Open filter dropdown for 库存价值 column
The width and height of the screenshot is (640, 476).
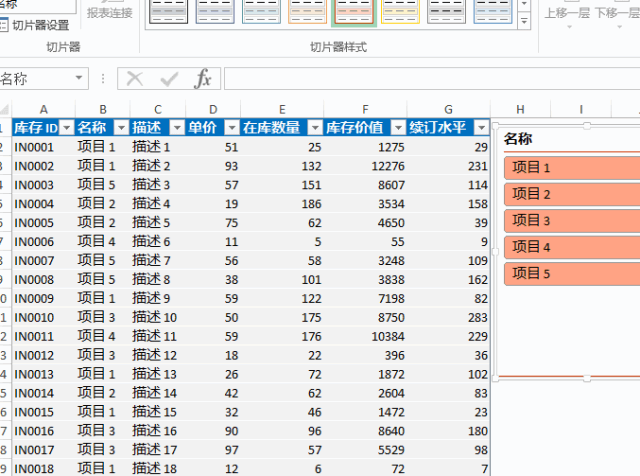point(398,127)
